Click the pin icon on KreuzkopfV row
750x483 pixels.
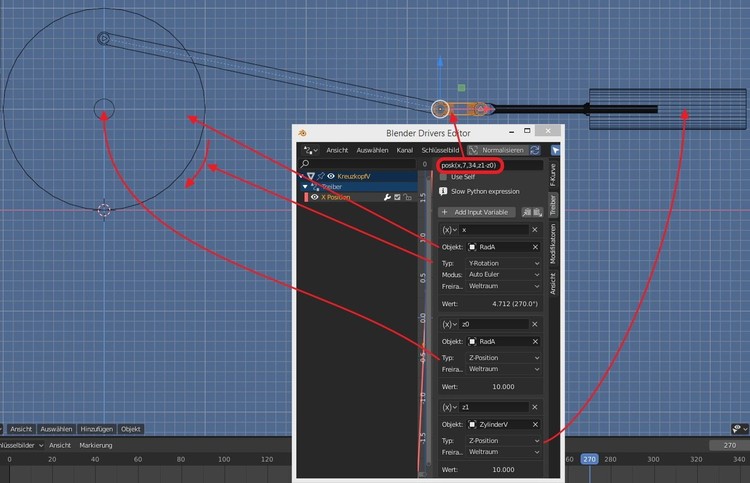321,176
